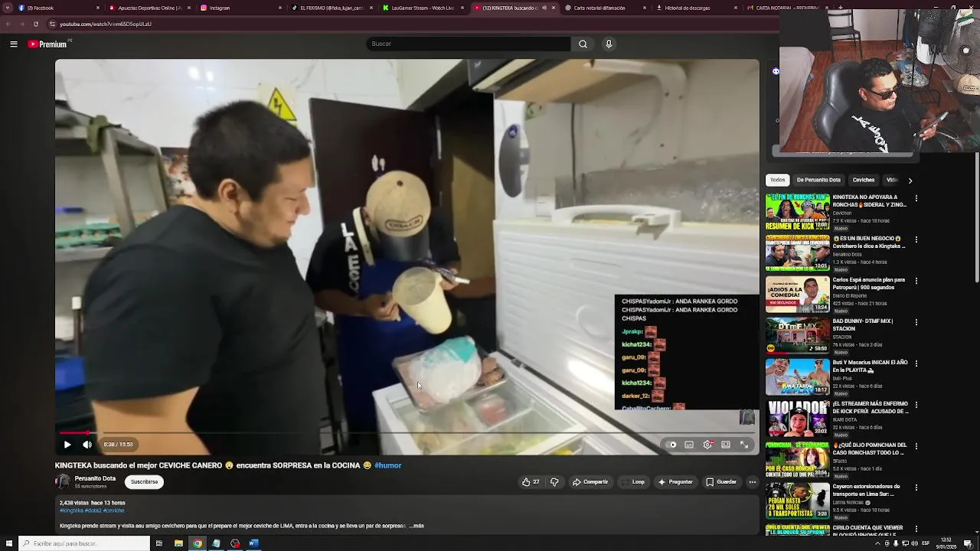This screenshot has width=980, height=551.
Task: Select the De Peruanito Dota chip
Action: (818, 180)
